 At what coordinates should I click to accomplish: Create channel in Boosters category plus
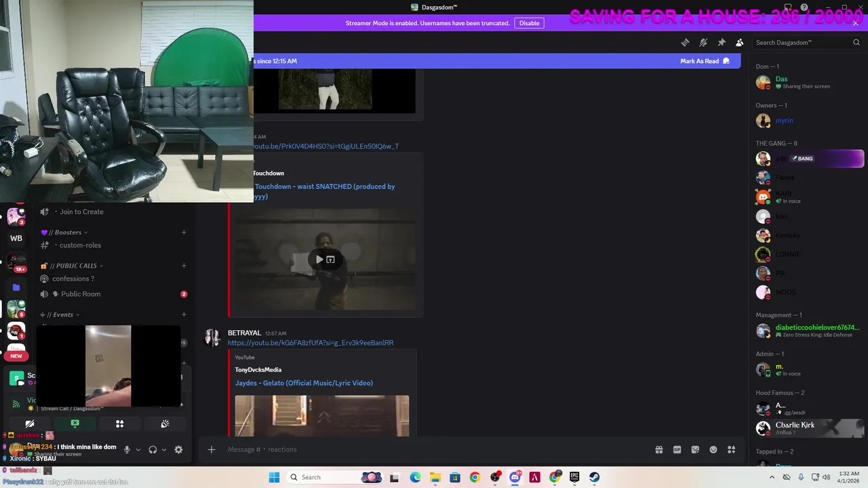click(x=184, y=232)
